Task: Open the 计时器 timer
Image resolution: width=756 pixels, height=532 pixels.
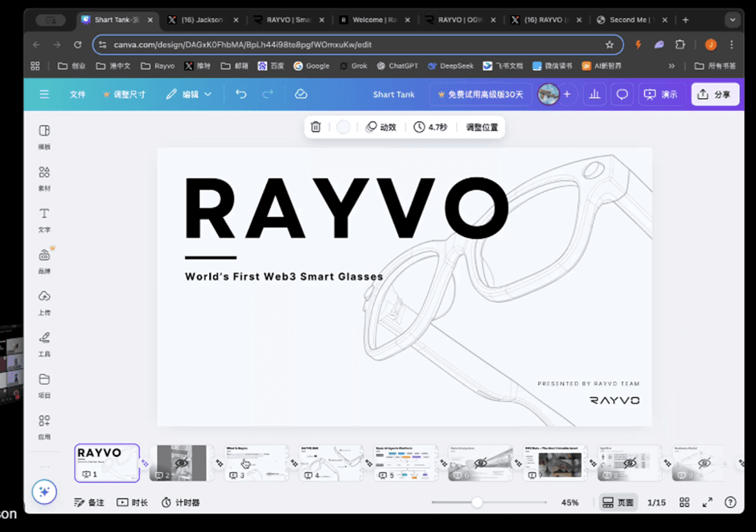Action: click(x=180, y=502)
